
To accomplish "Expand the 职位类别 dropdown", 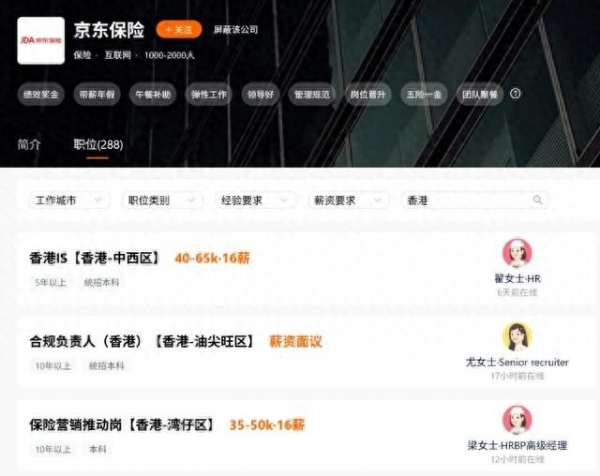I will click(x=162, y=200).
